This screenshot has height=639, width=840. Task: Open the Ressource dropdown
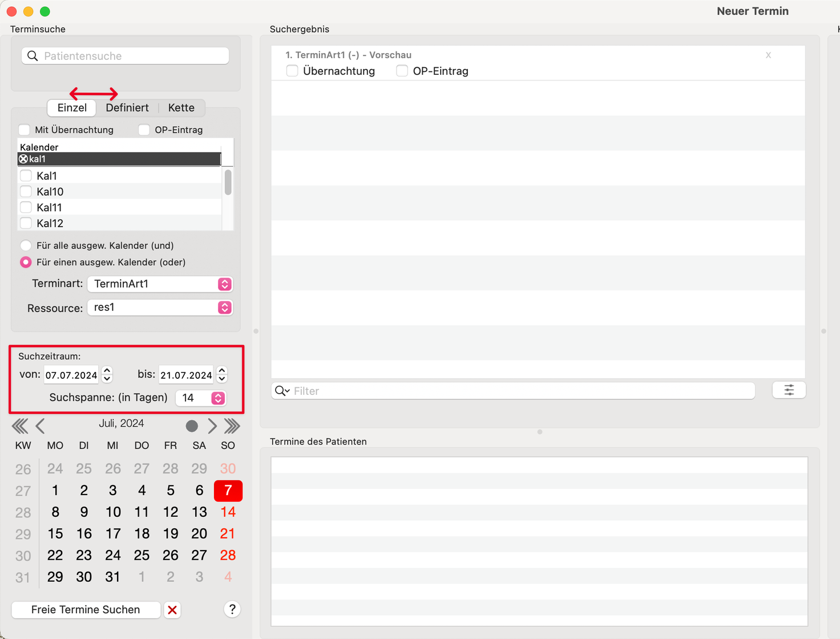(160, 308)
